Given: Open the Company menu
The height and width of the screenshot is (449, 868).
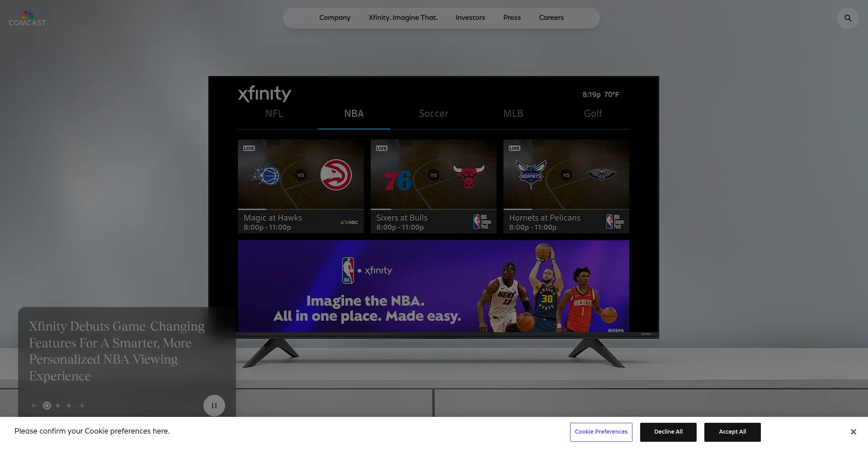Looking at the screenshot, I should click(335, 18).
